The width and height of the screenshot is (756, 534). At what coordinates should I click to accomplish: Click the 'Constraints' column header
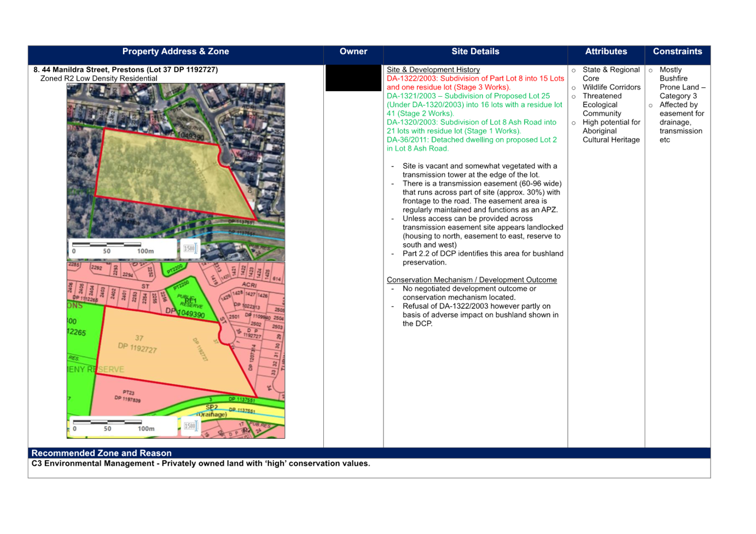(x=677, y=51)
